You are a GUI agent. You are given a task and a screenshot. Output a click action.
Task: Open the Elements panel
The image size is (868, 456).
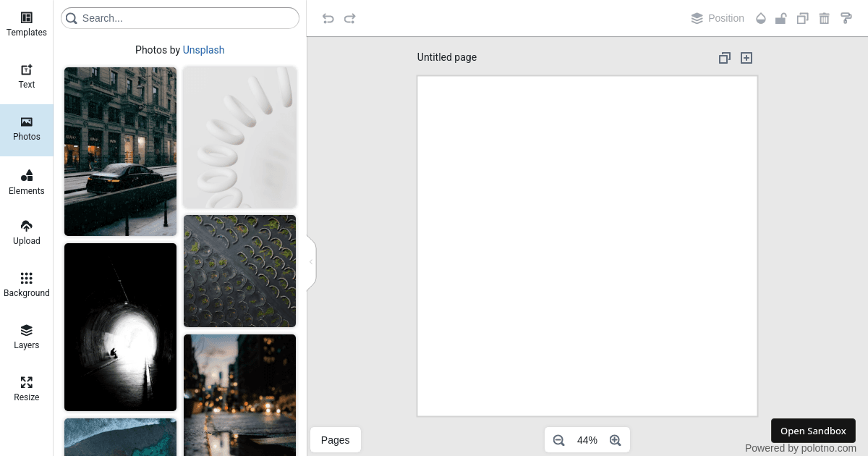27,182
